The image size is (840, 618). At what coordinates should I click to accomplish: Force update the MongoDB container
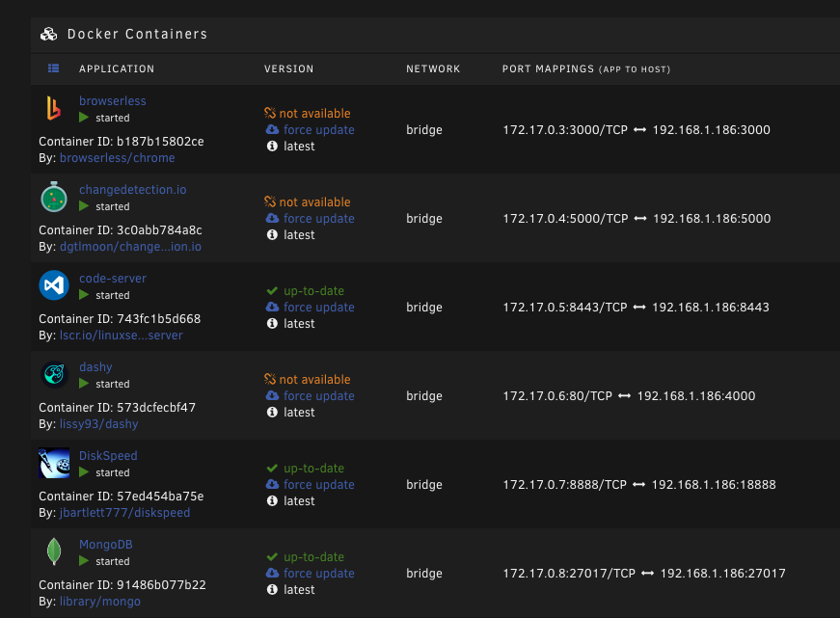[319, 573]
